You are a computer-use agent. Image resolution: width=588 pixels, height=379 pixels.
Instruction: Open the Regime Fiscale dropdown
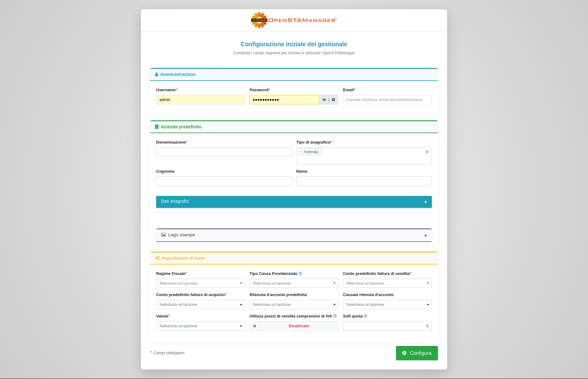(x=200, y=283)
